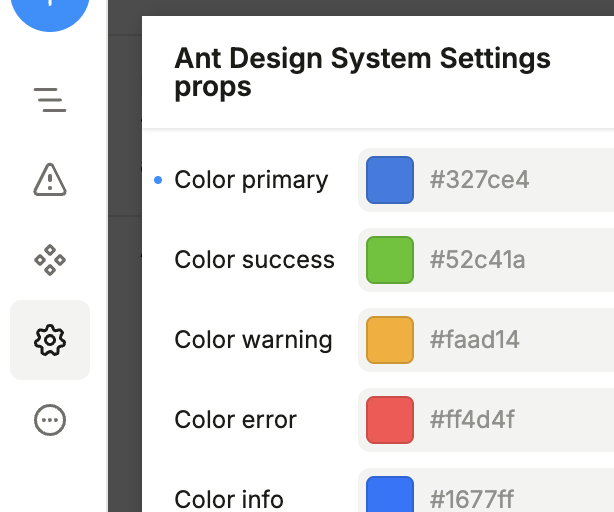Click the Color success label

coord(254,260)
